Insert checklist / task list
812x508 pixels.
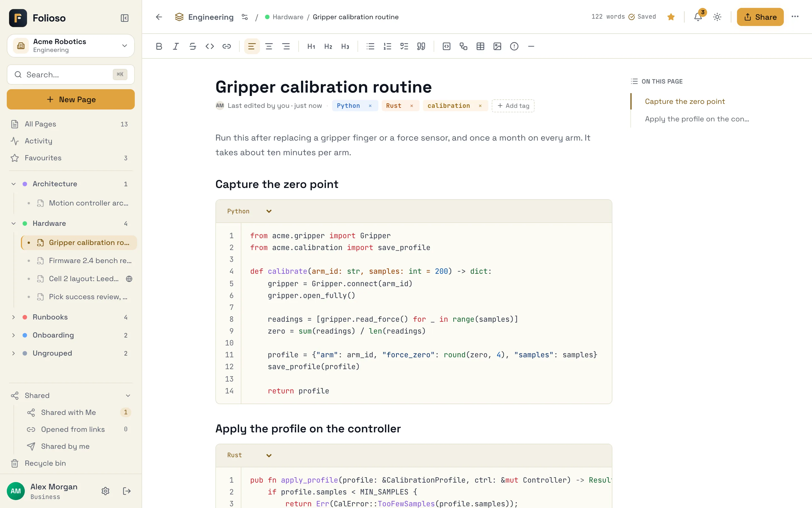[404, 46]
